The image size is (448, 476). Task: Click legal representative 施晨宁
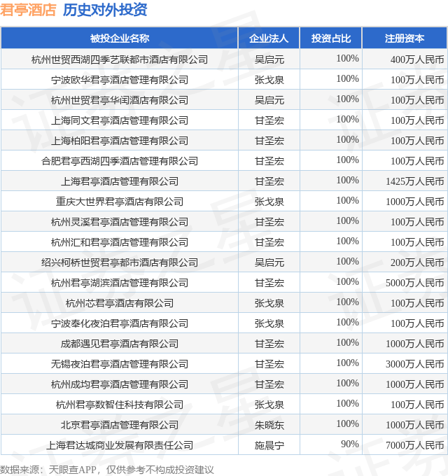coord(269,445)
